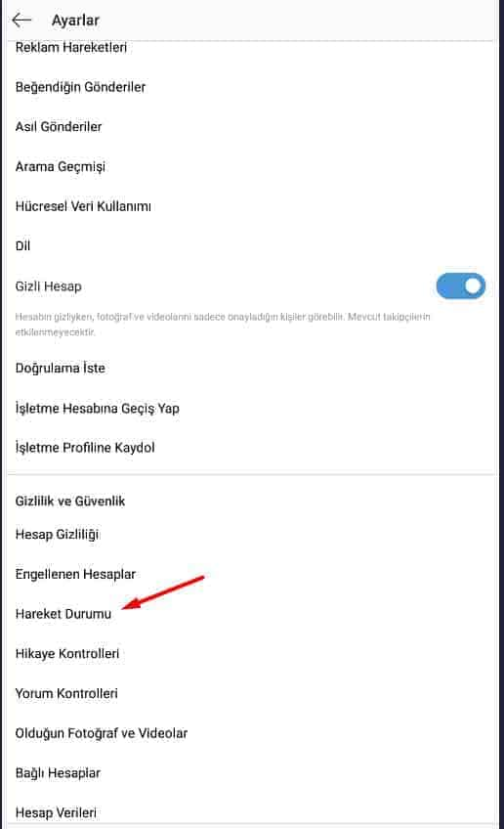Toggle the Gizli Hesap switch off
Screen dimensions: 504x829
tap(461, 286)
